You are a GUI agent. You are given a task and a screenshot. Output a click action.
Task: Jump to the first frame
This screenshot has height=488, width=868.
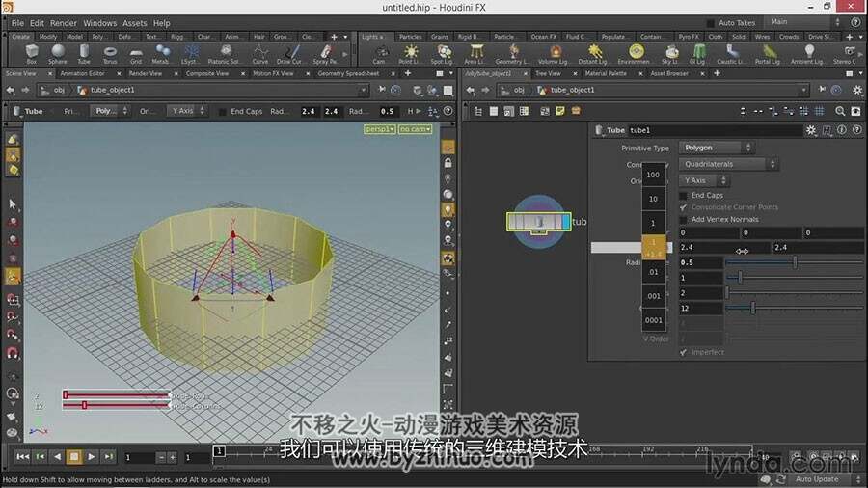(22, 457)
